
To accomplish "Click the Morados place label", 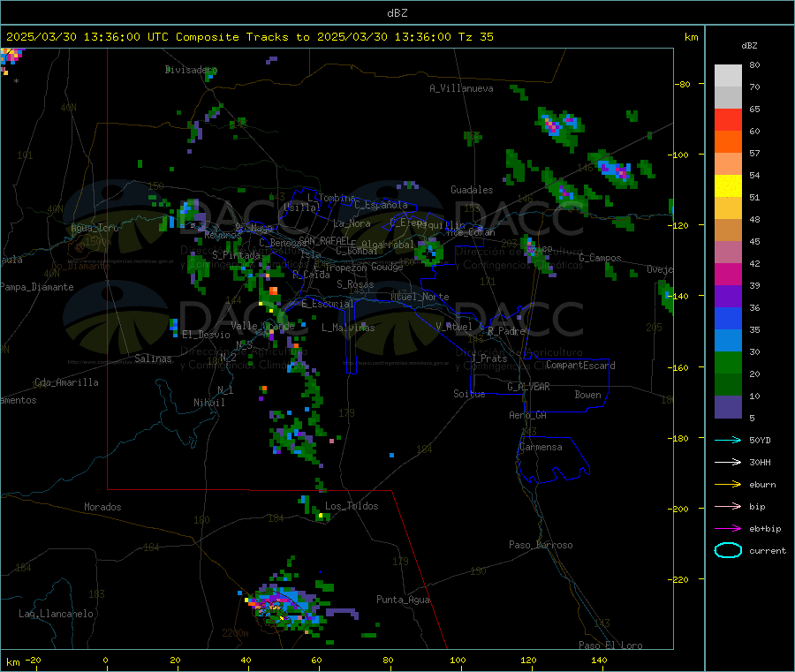I will (x=102, y=507).
